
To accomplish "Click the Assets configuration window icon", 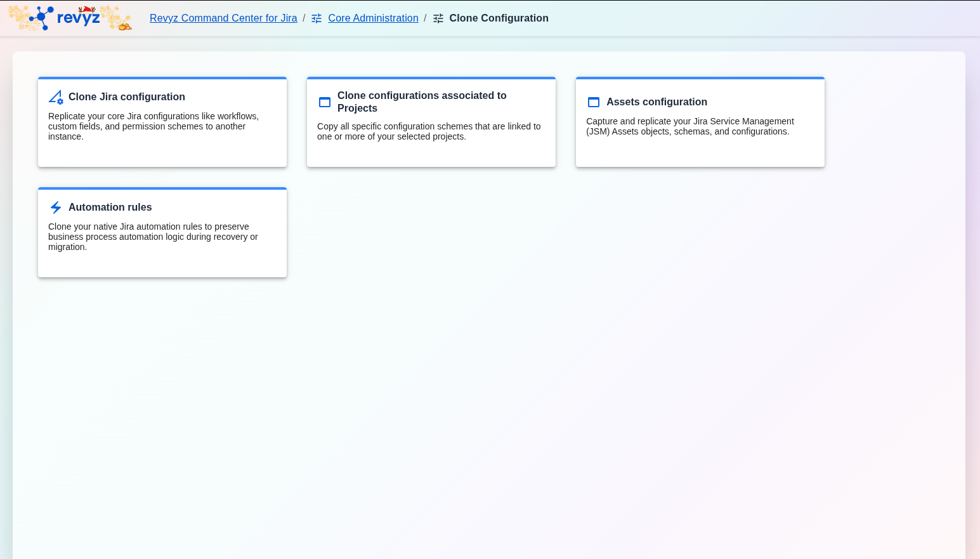I will tap(594, 102).
